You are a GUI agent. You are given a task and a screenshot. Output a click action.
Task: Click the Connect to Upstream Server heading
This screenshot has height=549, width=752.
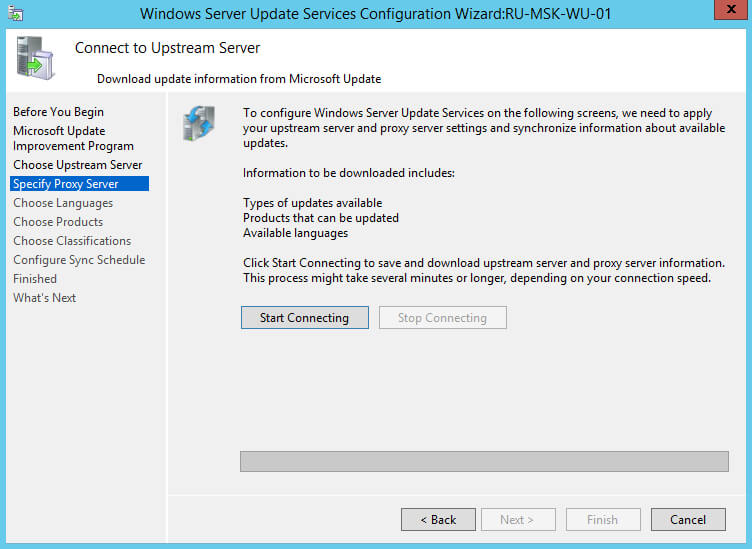(167, 48)
